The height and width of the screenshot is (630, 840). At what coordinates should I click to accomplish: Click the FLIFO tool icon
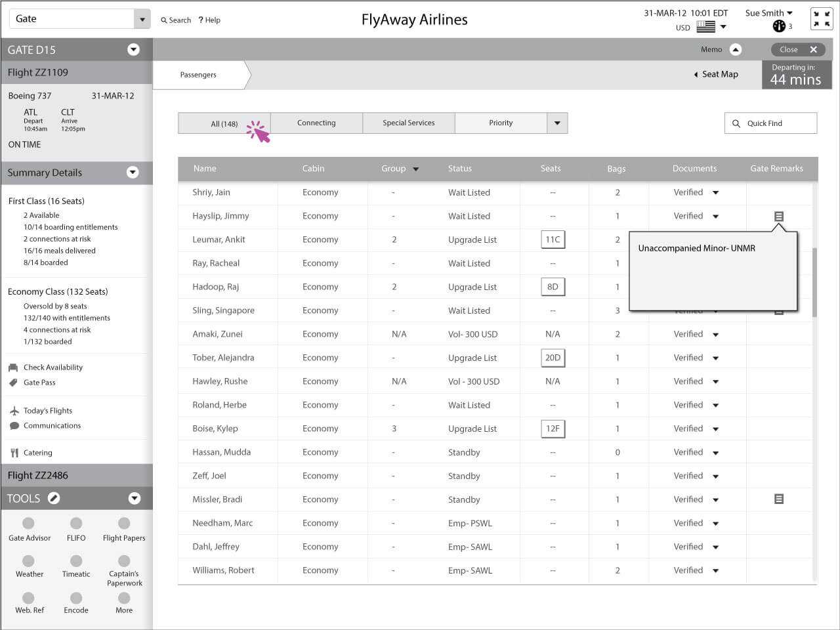tap(76, 524)
